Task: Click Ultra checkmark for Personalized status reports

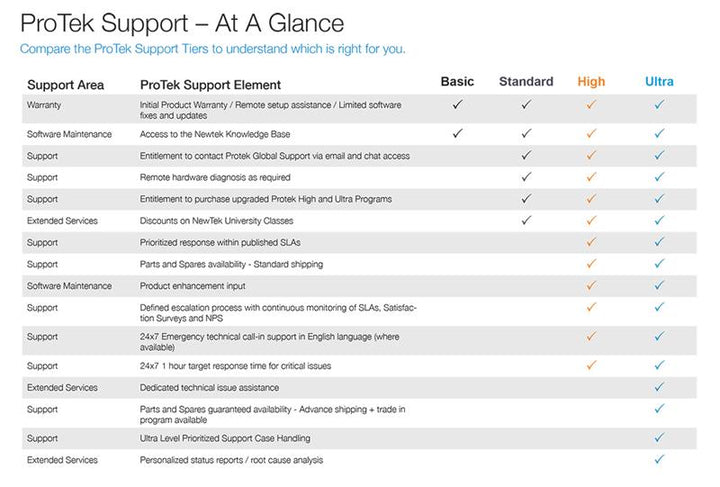Action: pos(659,459)
